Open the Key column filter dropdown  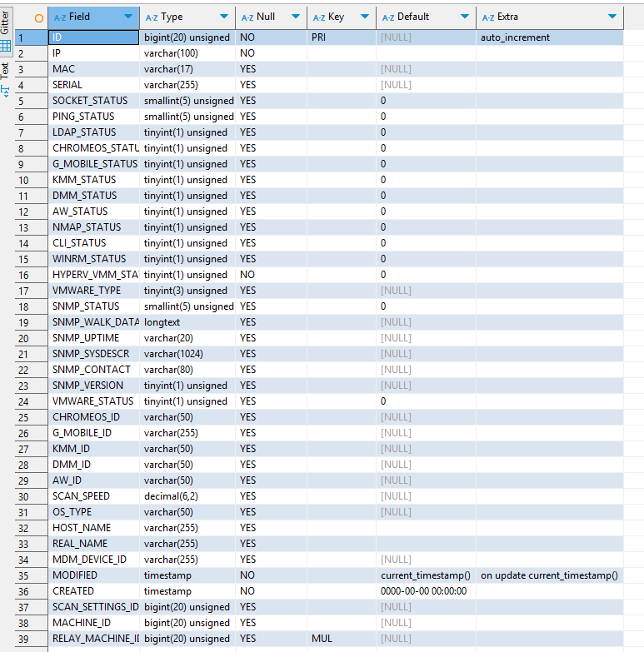pos(365,17)
